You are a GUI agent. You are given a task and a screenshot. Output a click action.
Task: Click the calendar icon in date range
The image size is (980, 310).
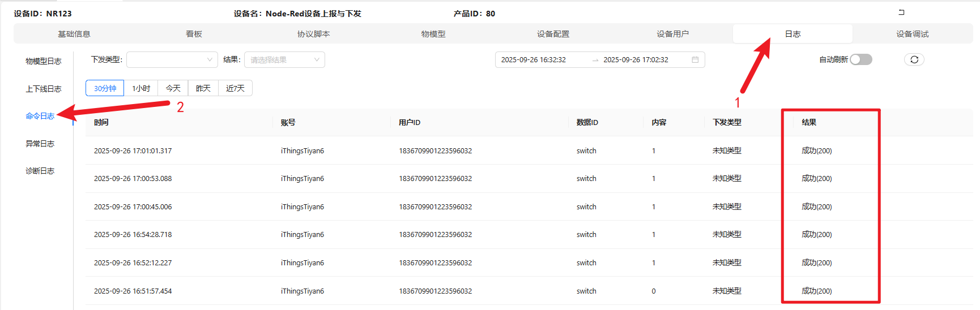(x=695, y=60)
